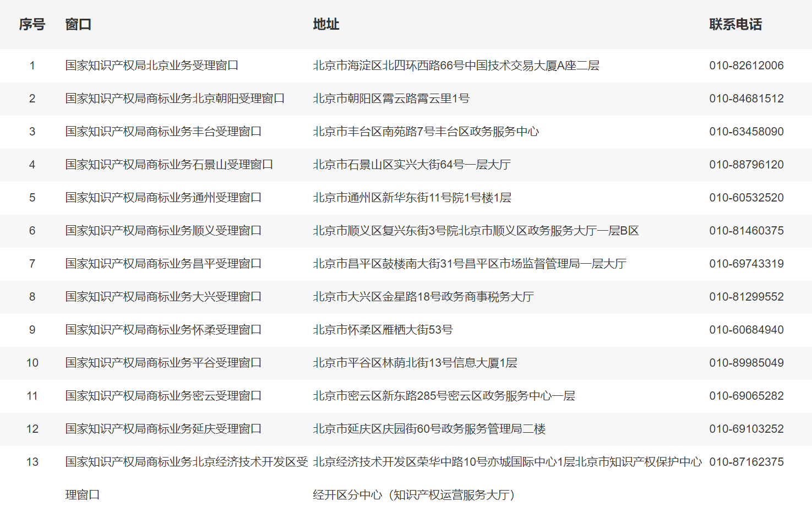Click address 北京市石景山区实兴大街64号
Screen dimensions: 812x517
coord(412,165)
